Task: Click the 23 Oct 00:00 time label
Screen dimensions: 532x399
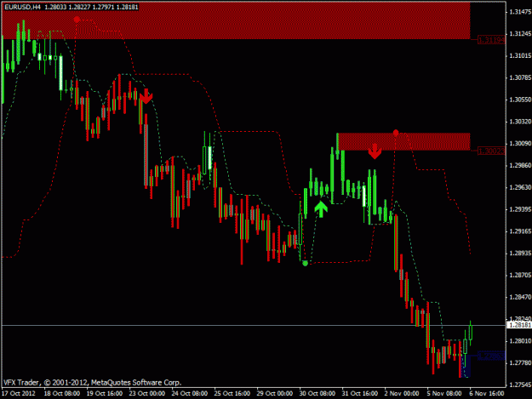Action: pos(147,394)
